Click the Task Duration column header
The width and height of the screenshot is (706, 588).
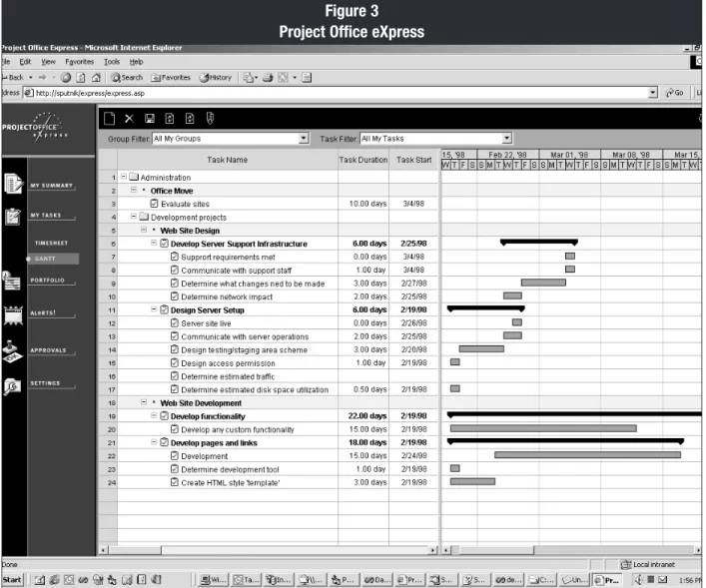pos(363,160)
